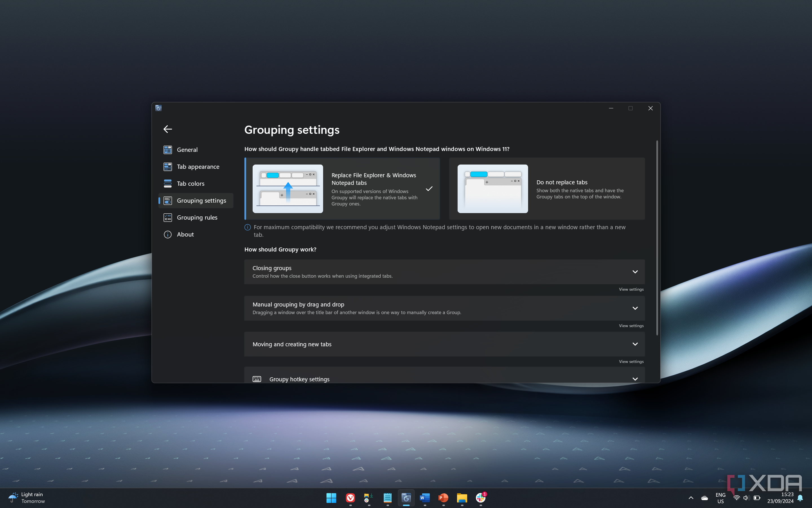812x508 pixels.
Task: Open Notepad from the taskbar
Action: (388, 498)
